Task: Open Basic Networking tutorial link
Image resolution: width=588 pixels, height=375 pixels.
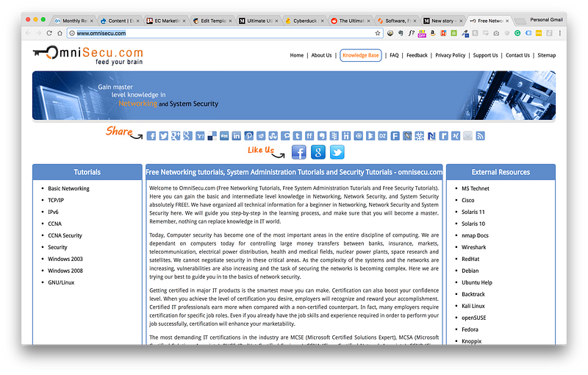Action: point(68,188)
